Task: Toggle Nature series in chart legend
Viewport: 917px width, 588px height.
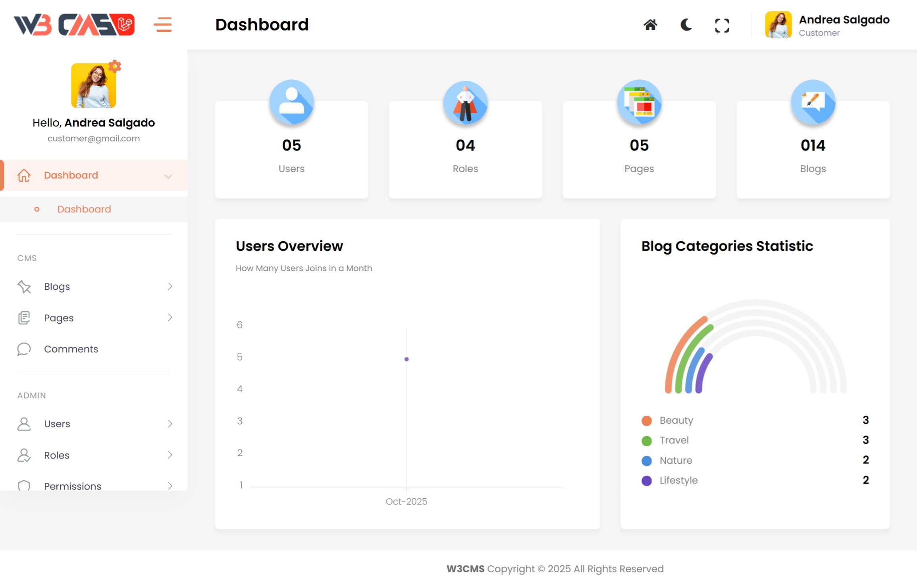Action: (676, 460)
